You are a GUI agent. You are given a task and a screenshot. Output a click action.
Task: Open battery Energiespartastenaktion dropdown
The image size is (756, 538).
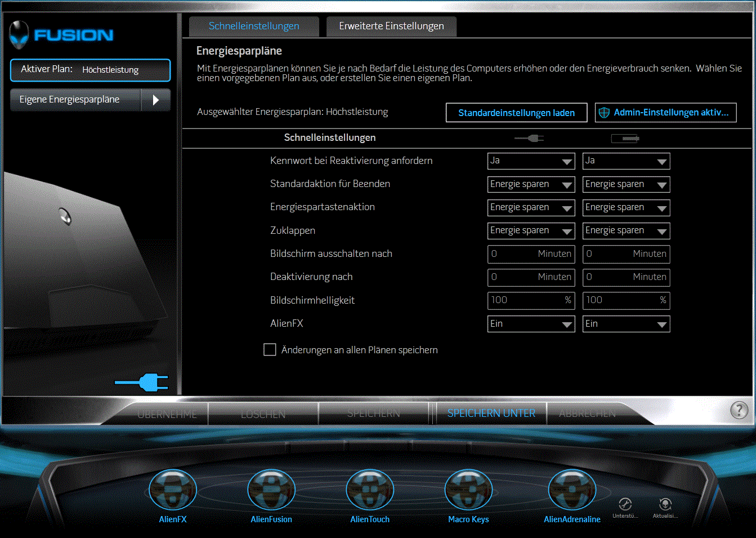(627, 207)
